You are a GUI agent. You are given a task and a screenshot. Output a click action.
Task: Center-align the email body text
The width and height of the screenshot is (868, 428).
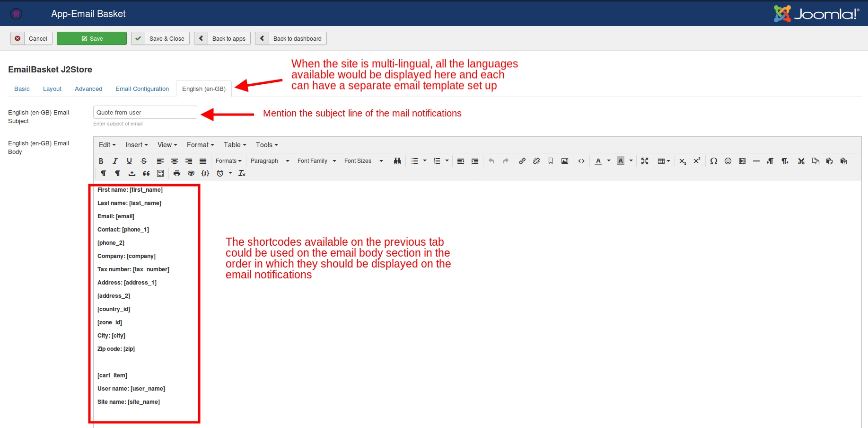[x=175, y=161]
